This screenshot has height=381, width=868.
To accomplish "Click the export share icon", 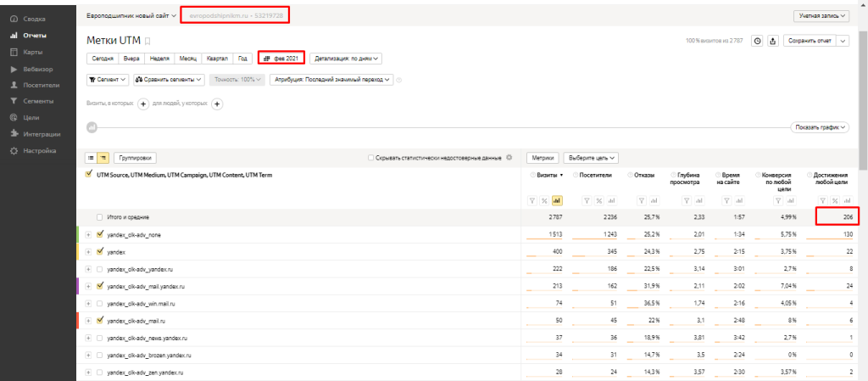I will tap(772, 41).
